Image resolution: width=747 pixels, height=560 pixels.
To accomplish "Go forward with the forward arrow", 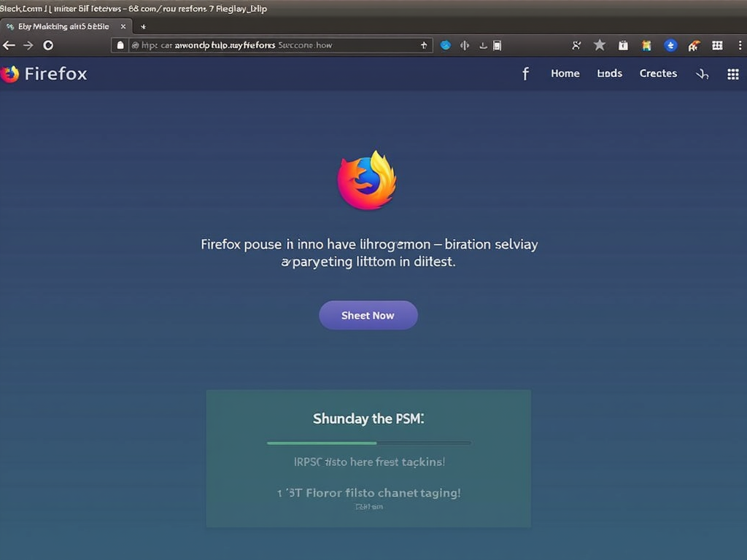I will click(x=28, y=45).
